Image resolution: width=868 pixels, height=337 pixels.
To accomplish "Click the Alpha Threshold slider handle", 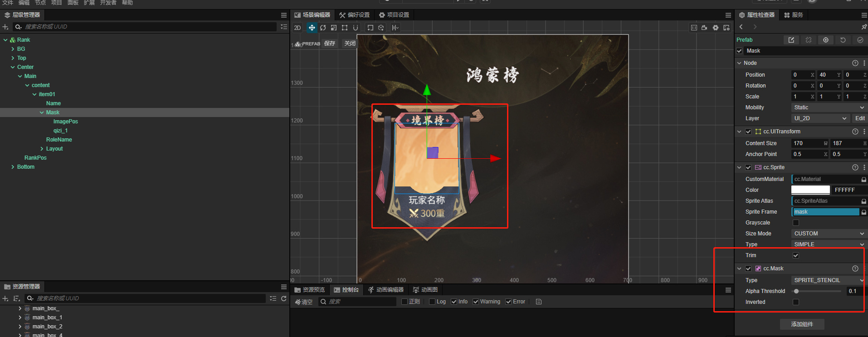I will [x=796, y=291].
